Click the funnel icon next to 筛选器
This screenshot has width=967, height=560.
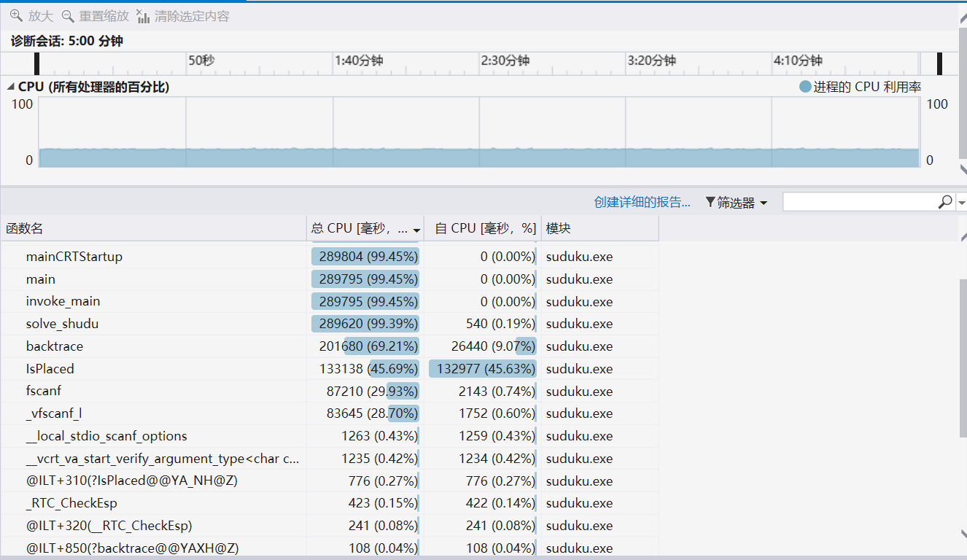click(x=710, y=202)
